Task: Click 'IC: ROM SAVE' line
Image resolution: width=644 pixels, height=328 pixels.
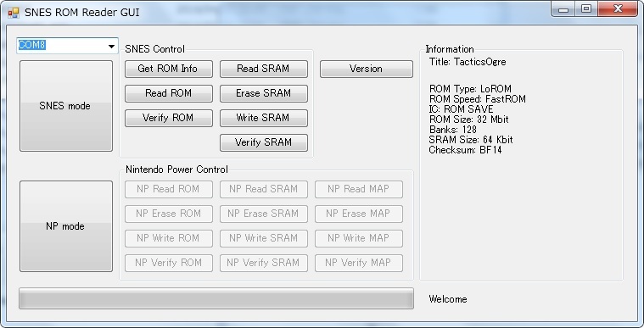Action: 462,109
